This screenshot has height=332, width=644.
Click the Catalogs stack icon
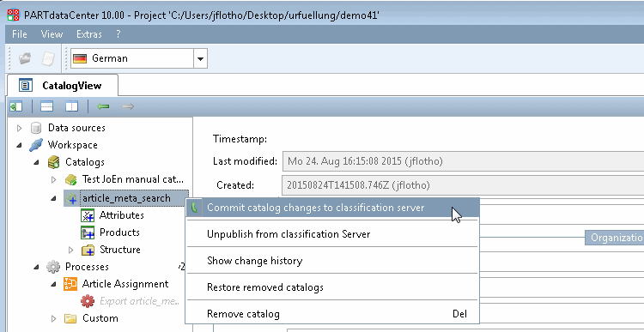[53, 162]
